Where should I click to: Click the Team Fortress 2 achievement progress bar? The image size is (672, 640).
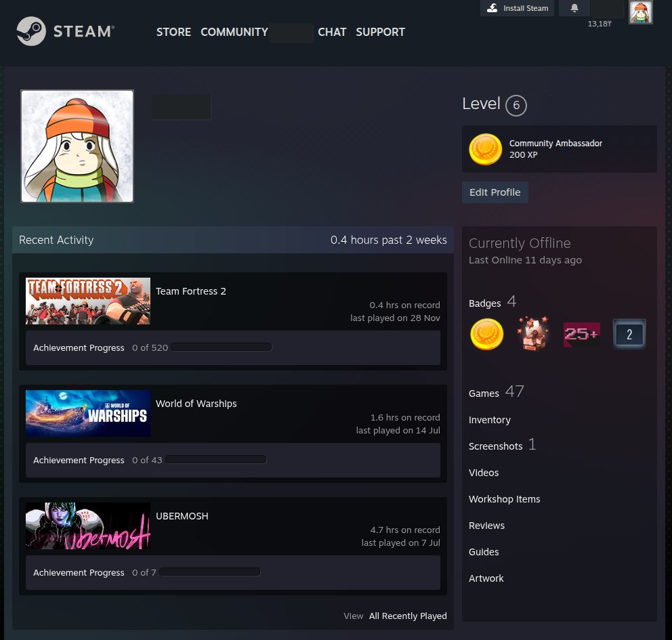(221, 347)
